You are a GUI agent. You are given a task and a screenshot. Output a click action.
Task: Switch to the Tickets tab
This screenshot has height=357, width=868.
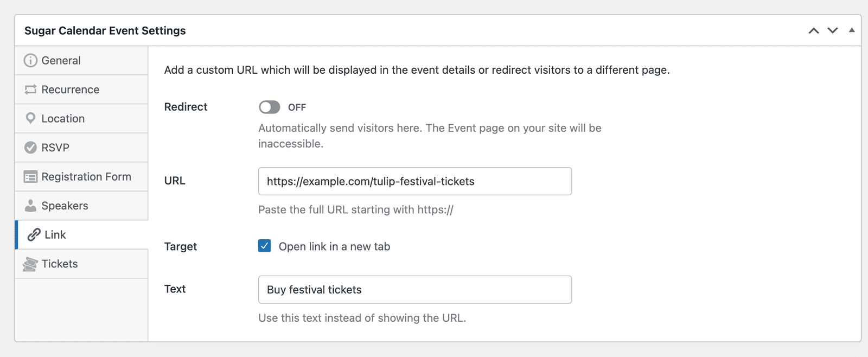pyautogui.click(x=81, y=264)
